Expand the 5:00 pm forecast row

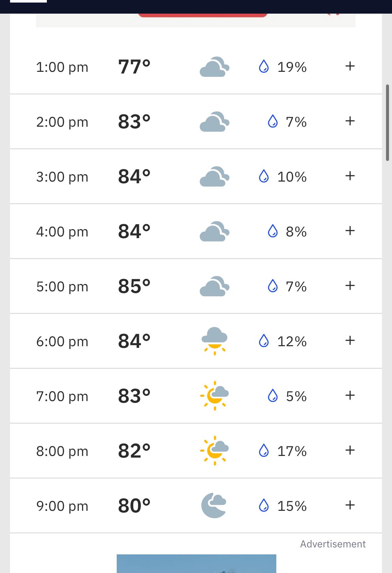tap(350, 286)
